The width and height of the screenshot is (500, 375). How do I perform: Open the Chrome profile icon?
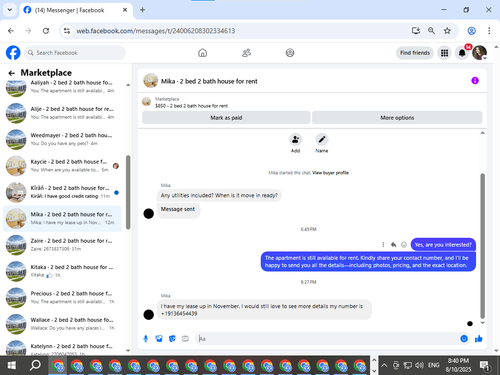click(x=471, y=31)
